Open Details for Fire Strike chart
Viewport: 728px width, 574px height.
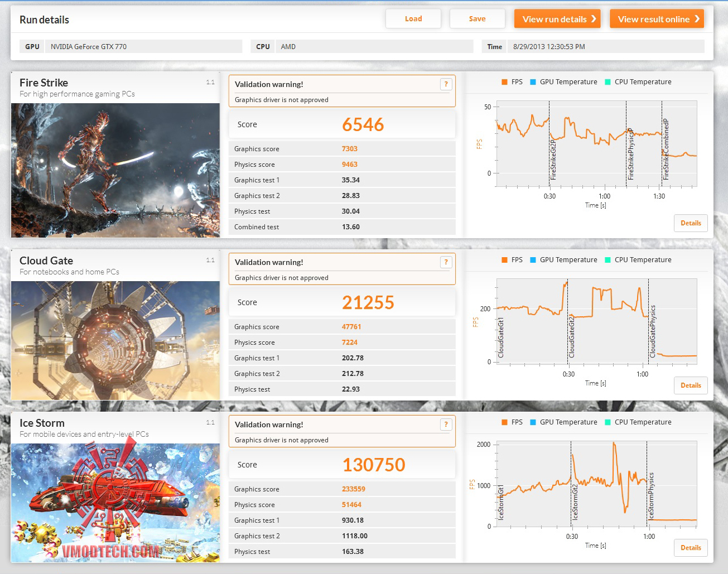point(691,223)
